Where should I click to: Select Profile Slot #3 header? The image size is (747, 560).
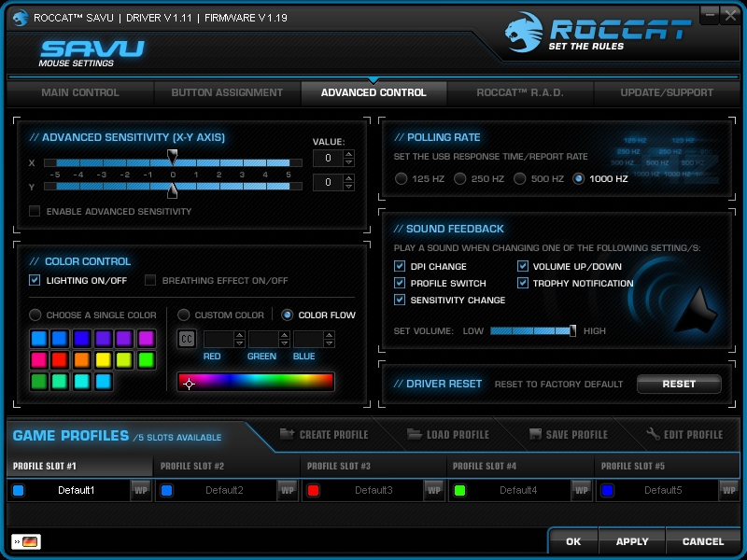[x=339, y=466]
